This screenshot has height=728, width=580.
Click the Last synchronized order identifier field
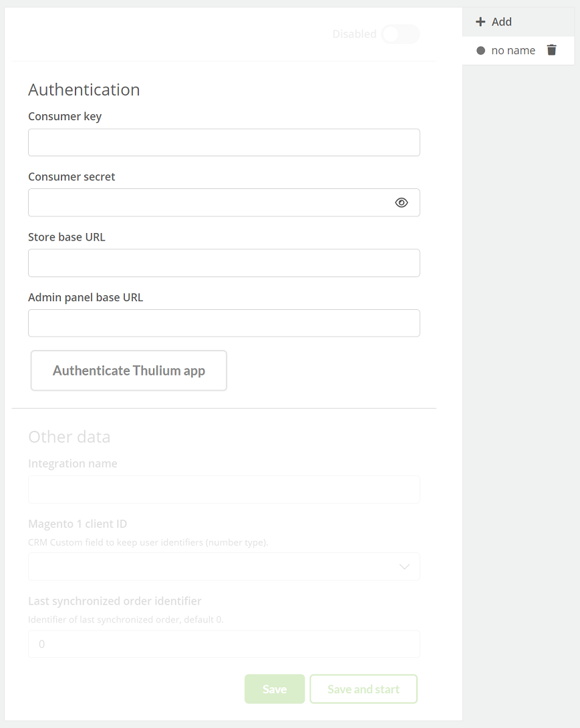click(224, 644)
